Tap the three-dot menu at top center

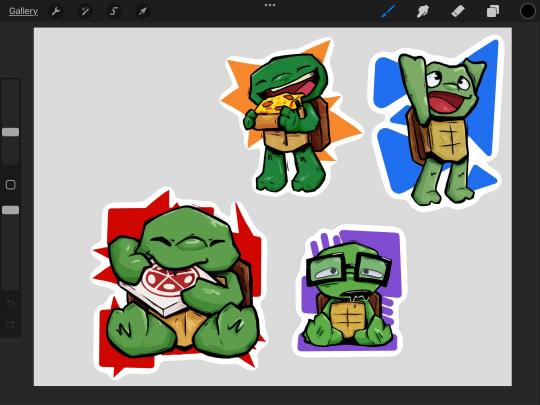click(x=270, y=5)
